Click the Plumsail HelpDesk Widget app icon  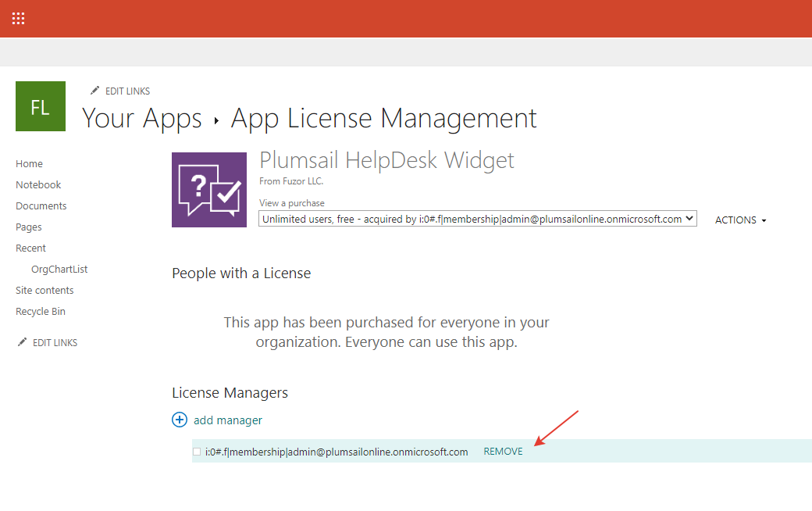click(x=208, y=189)
